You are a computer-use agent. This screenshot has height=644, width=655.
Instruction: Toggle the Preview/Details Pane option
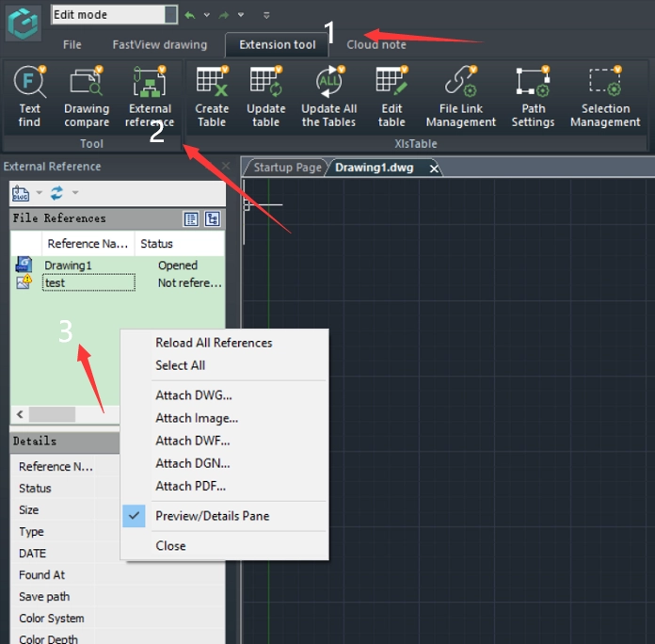coord(224,516)
